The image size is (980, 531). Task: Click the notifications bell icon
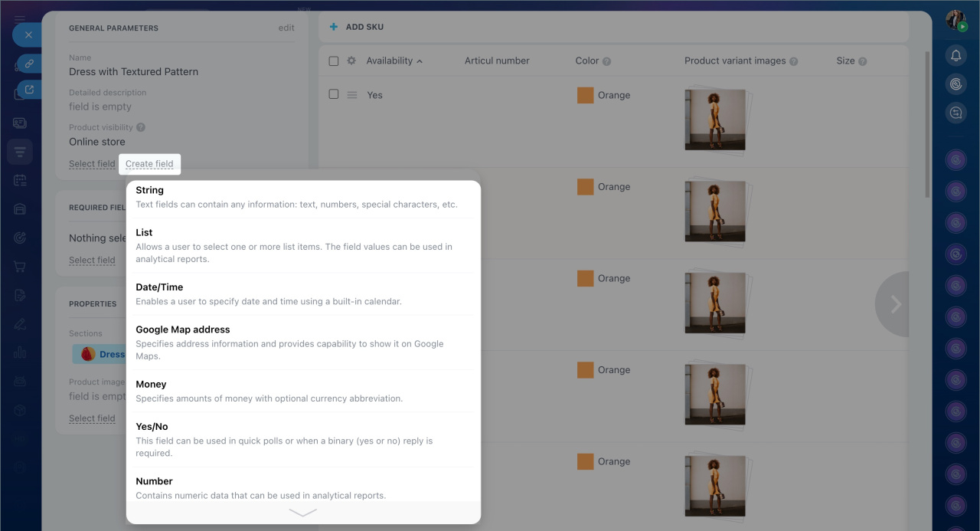(955, 55)
